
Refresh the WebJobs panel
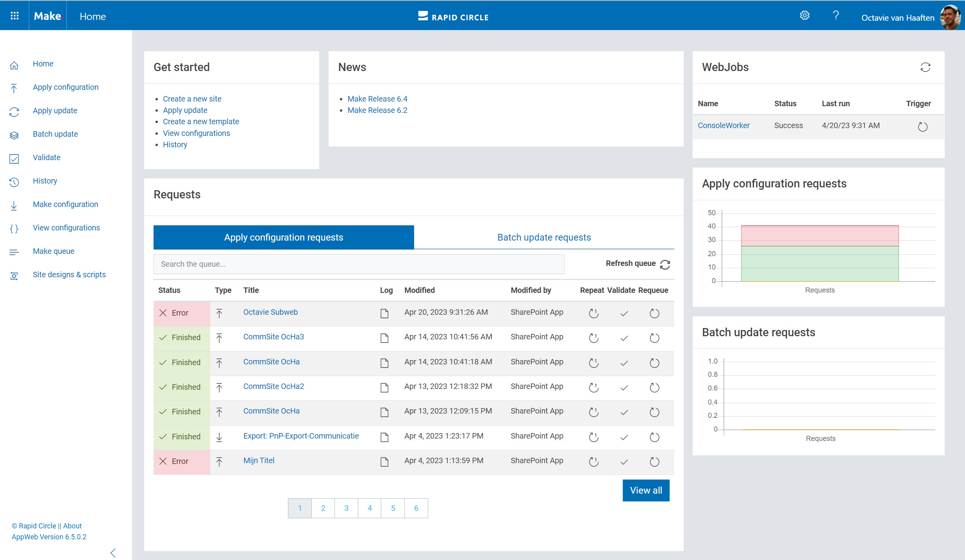(x=925, y=67)
